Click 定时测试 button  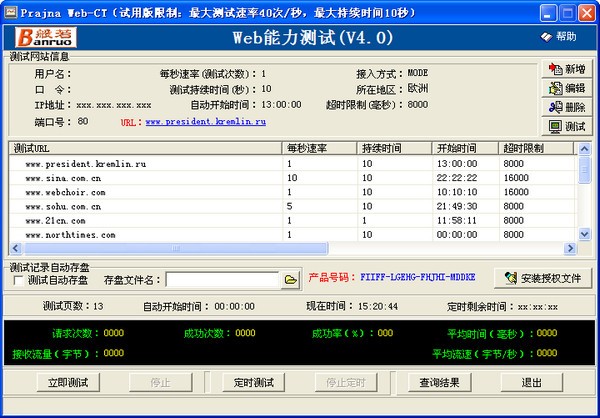click(254, 382)
